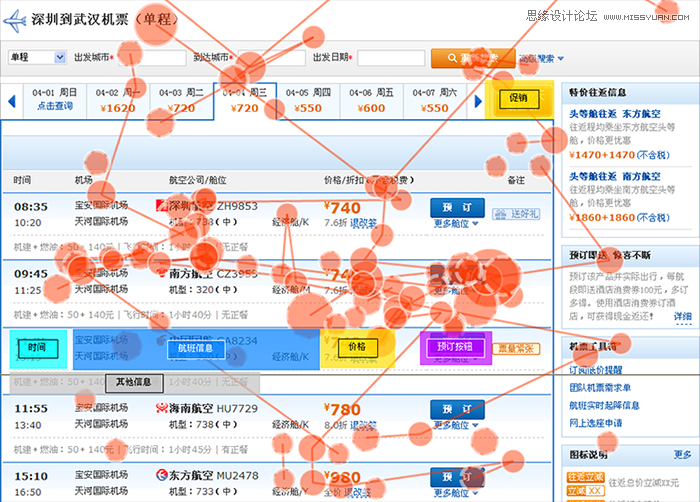Click the 11:55 departure time
700x502 pixels.
(30, 409)
